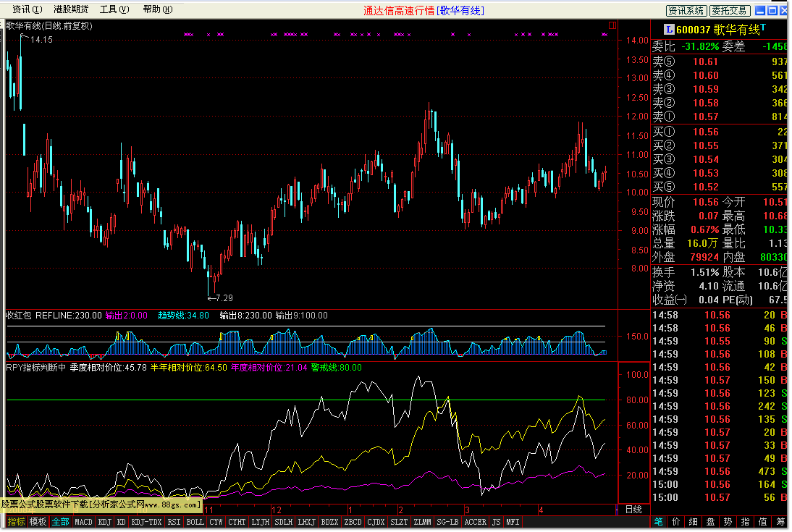
Task: Select the 笔 tab in quote panel
Action: (659, 522)
